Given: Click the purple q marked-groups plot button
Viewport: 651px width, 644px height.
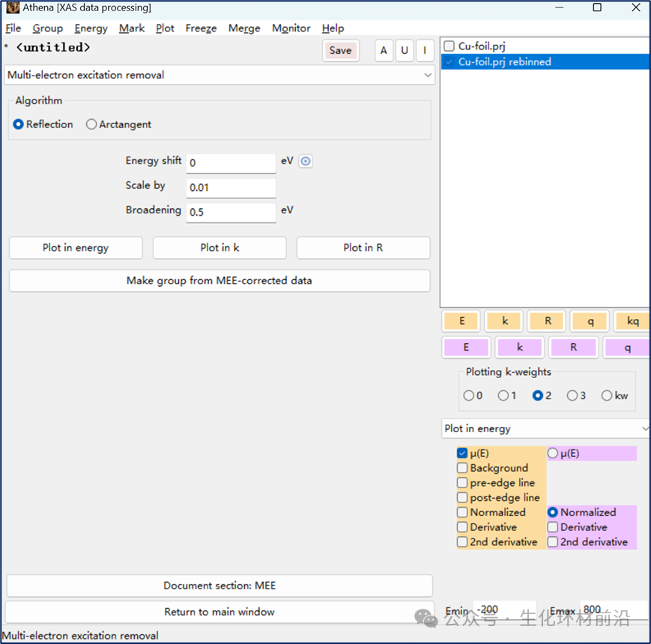Looking at the screenshot, I should 627,347.
